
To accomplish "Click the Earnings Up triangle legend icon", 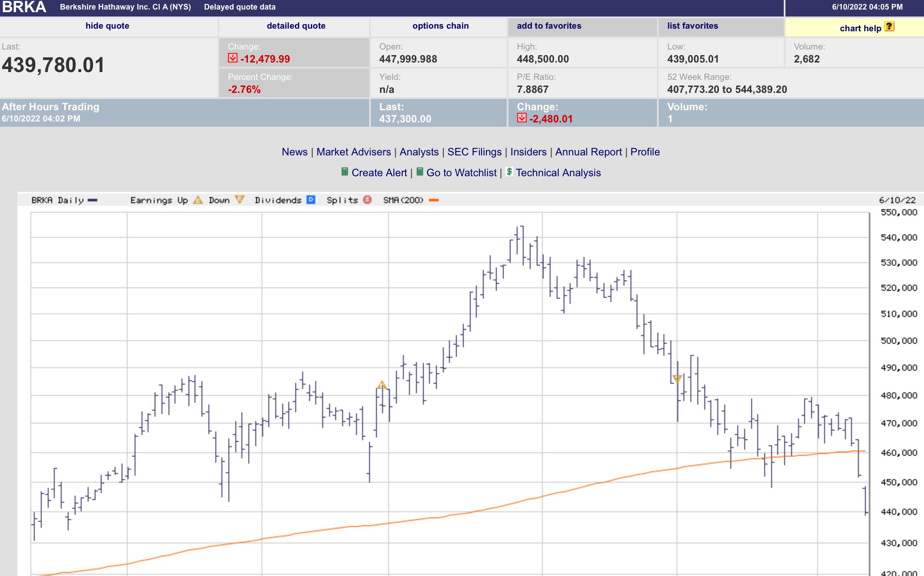I will [198, 200].
